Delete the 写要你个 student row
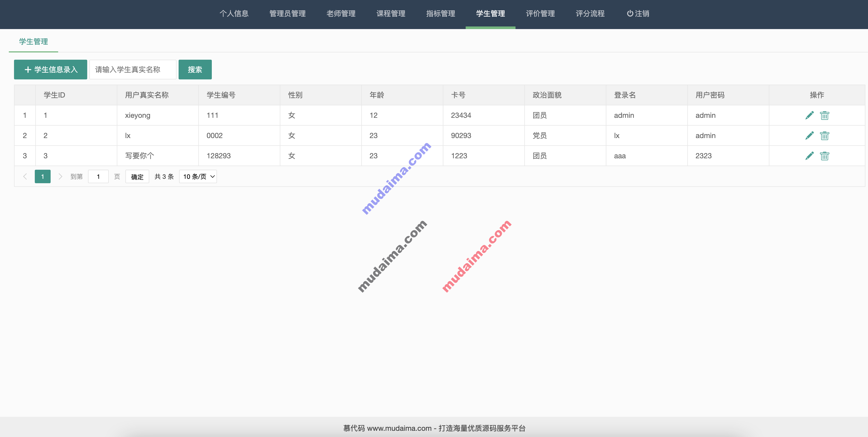This screenshot has height=437, width=868. pyautogui.click(x=825, y=156)
